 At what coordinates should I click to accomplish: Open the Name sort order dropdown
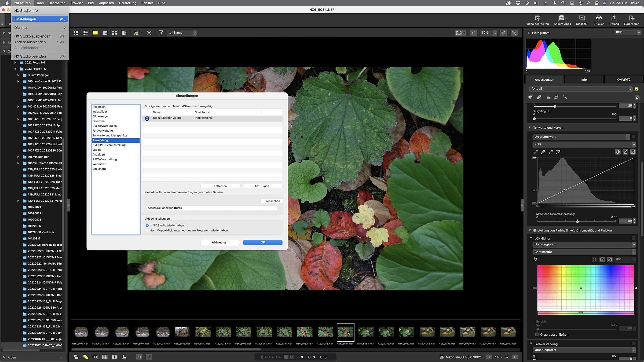pos(182,33)
